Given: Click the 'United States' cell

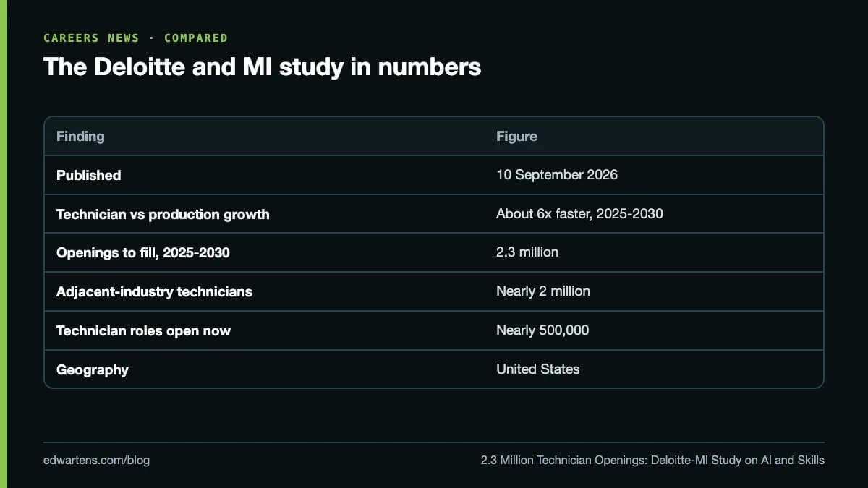Looking at the screenshot, I should click(x=538, y=369).
